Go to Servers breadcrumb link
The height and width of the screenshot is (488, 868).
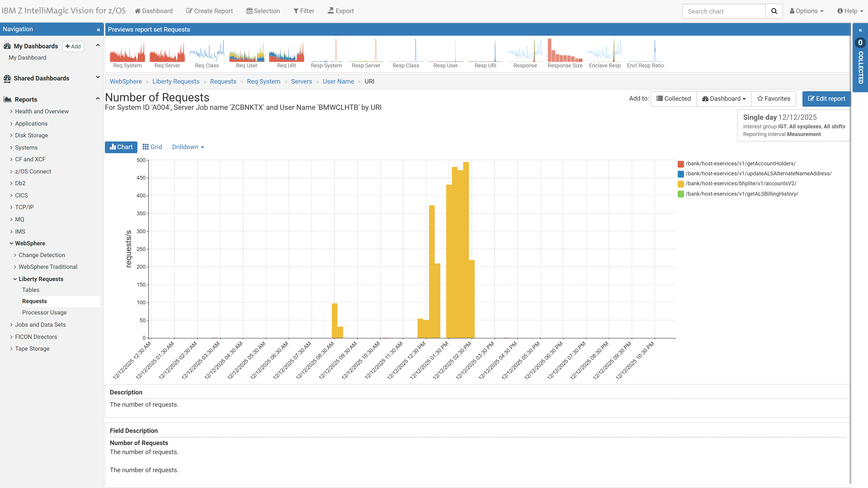[x=301, y=82]
